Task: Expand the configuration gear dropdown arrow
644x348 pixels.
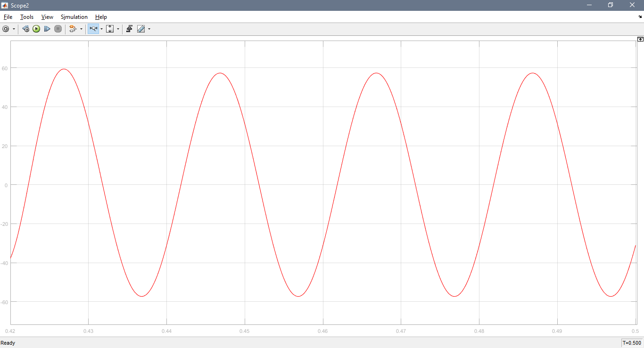Action: point(14,29)
